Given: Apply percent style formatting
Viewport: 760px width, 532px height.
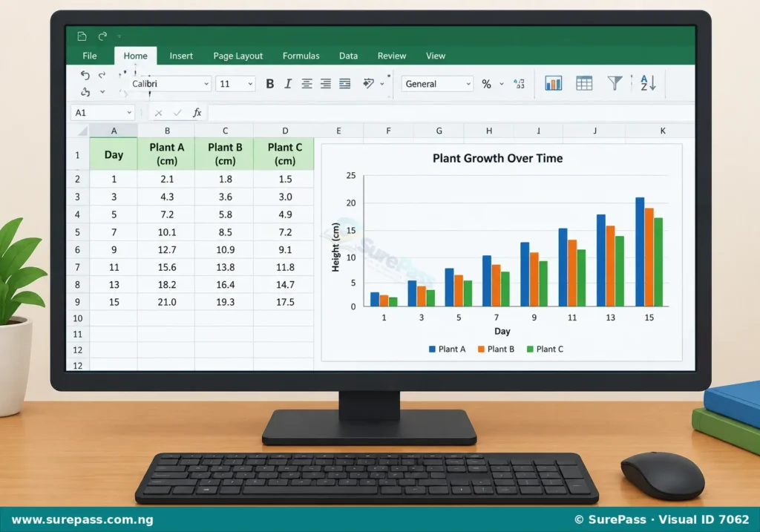Looking at the screenshot, I should tap(487, 85).
